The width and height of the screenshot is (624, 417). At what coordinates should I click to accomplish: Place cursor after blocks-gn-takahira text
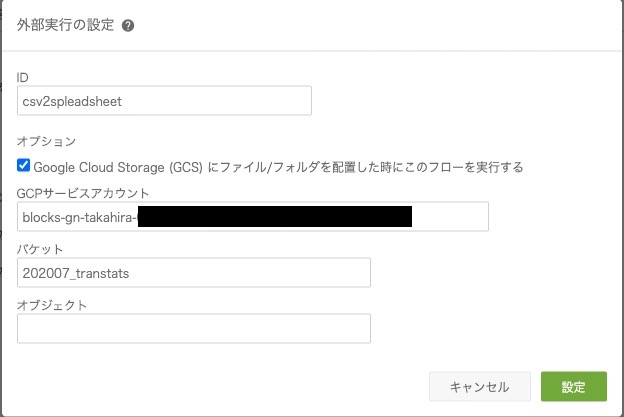tap(137, 217)
